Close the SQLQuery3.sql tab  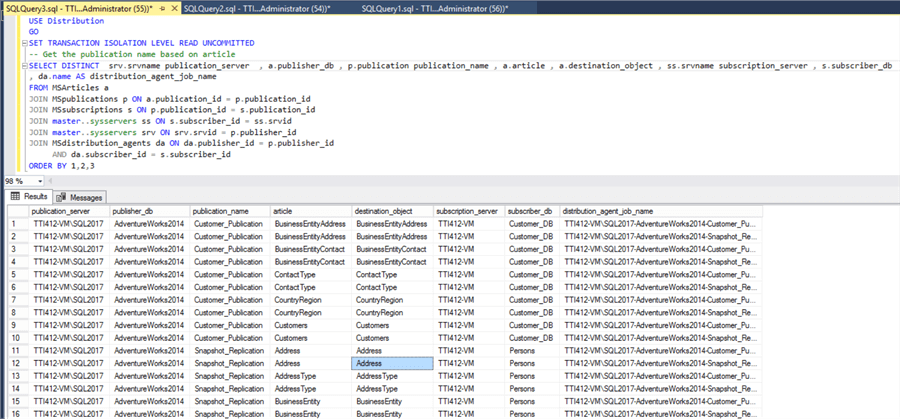coord(174,8)
